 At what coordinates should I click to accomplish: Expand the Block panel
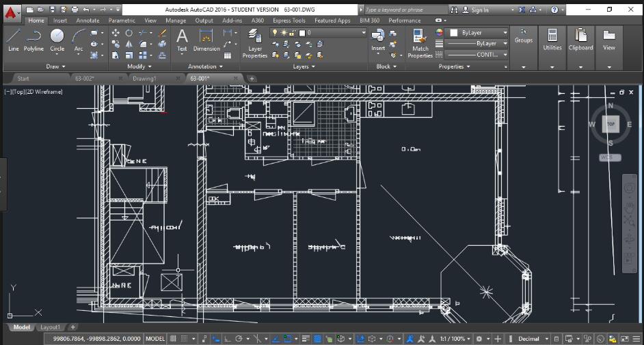click(x=386, y=66)
